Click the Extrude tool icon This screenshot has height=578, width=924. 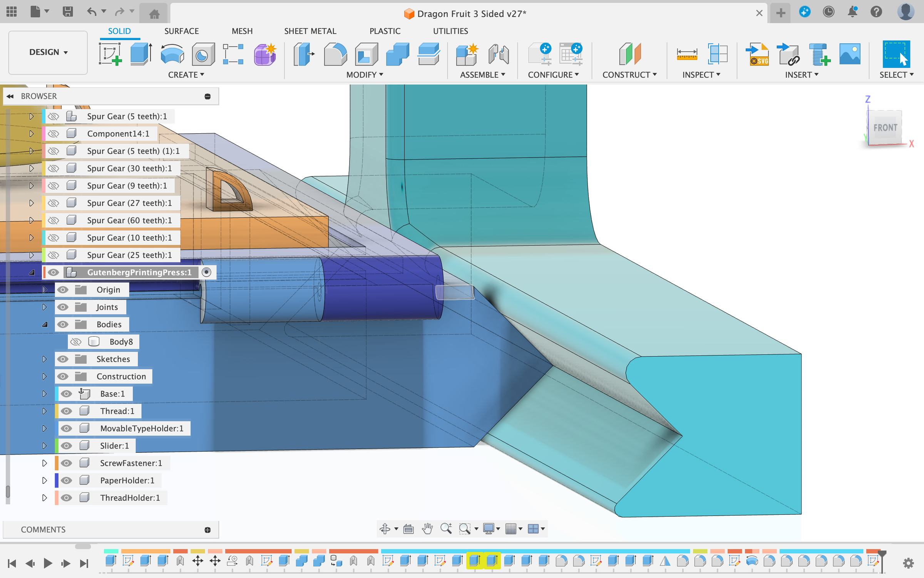pos(141,54)
